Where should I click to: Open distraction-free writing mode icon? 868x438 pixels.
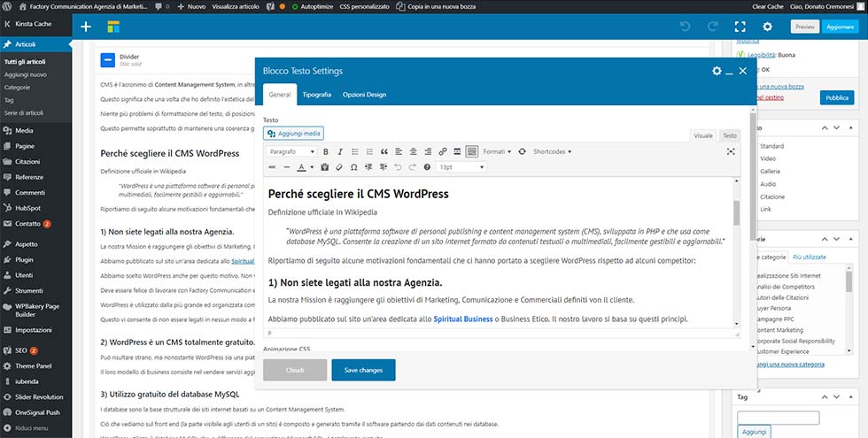pyautogui.click(x=731, y=151)
